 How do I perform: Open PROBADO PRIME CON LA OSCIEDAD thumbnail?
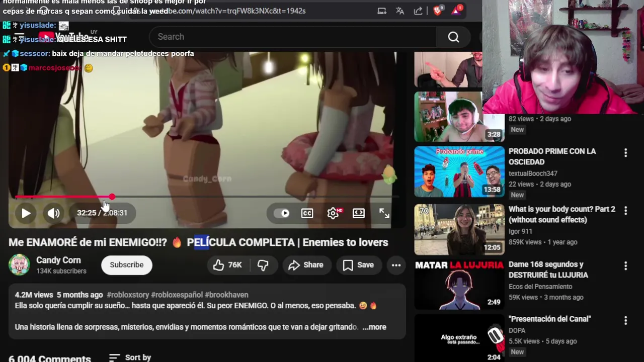[459, 172]
